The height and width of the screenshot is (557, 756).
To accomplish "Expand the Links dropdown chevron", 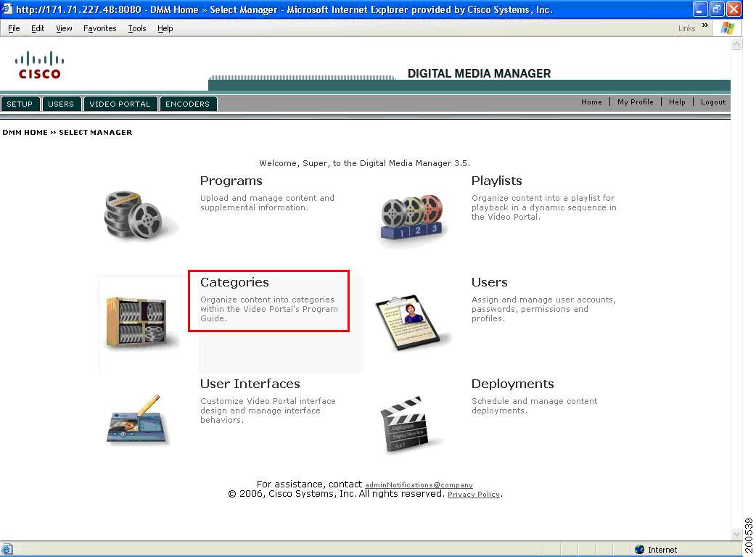I will click(704, 27).
